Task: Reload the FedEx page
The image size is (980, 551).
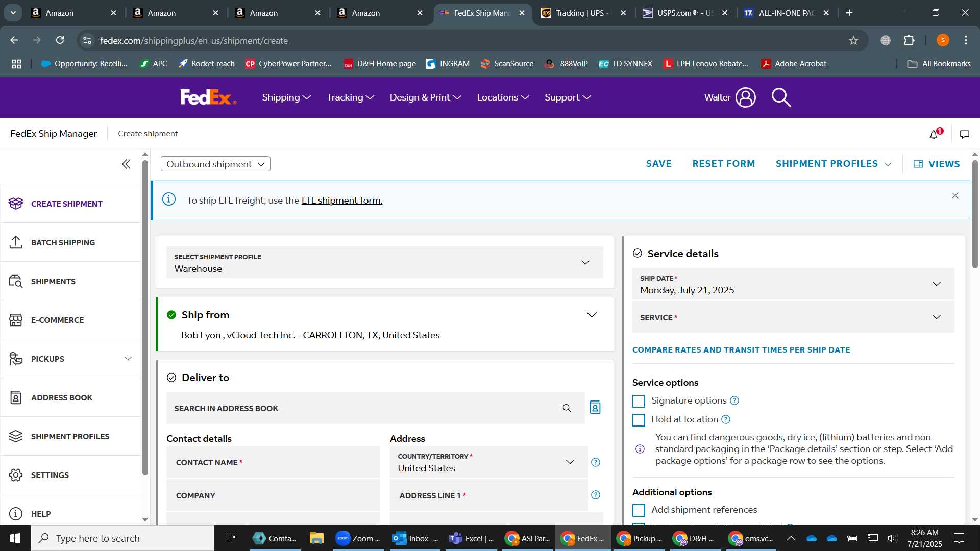Action: tap(60, 40)
